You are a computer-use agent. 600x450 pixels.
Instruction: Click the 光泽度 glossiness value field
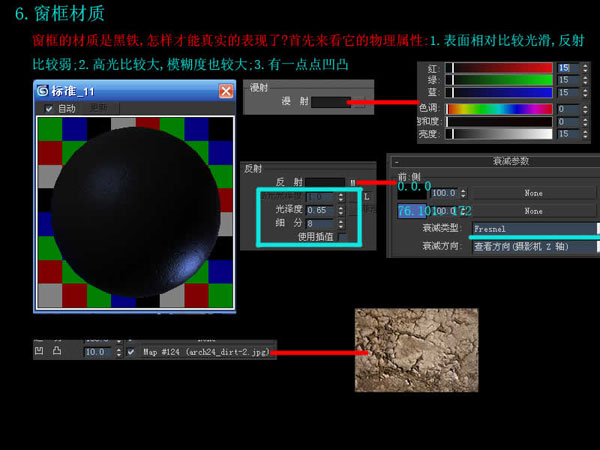coord(318,211)
